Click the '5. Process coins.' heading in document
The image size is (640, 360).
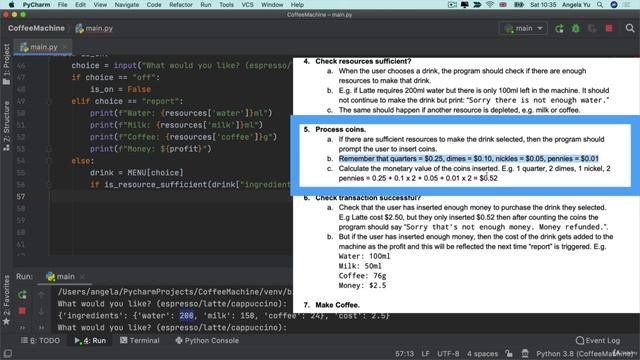pyautogui.click(x=335, y=129)
